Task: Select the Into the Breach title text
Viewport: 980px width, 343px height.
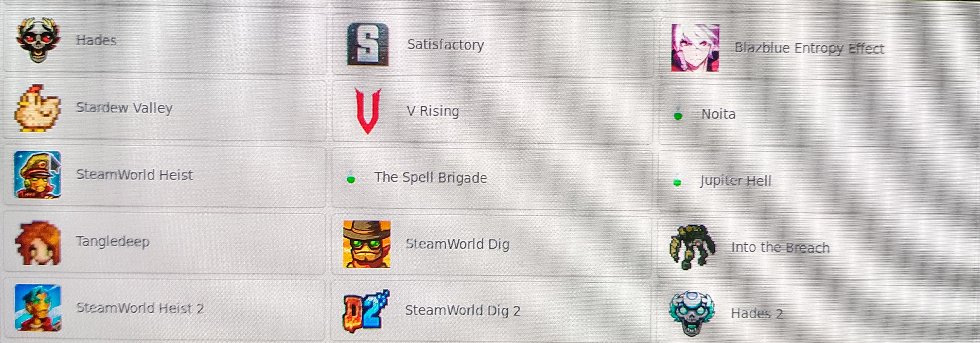Action: click(x=780, y=248)
